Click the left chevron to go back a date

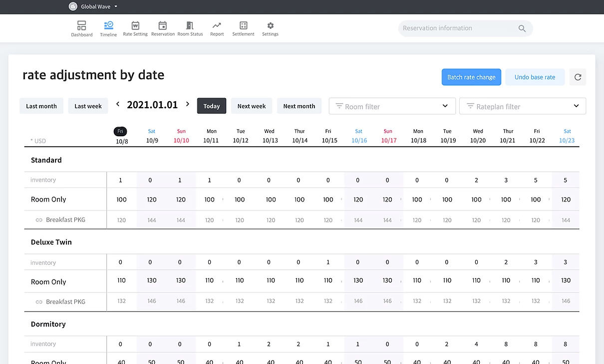(118, 104)
